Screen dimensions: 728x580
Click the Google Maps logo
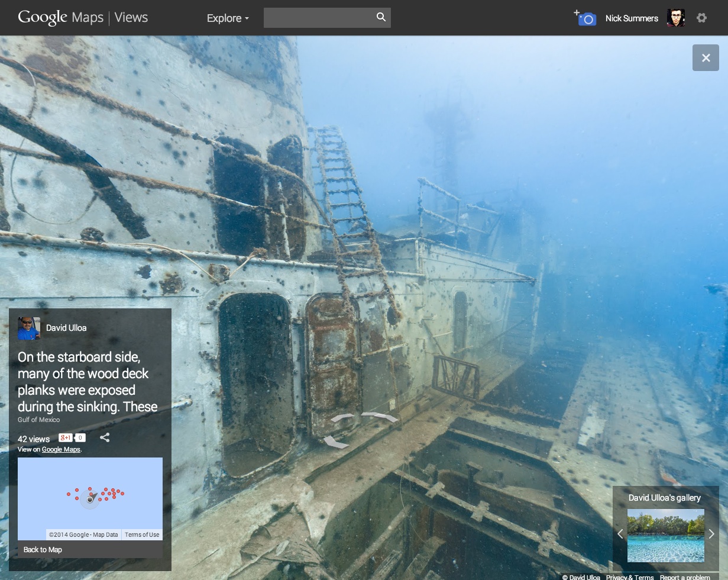(61, 18)
